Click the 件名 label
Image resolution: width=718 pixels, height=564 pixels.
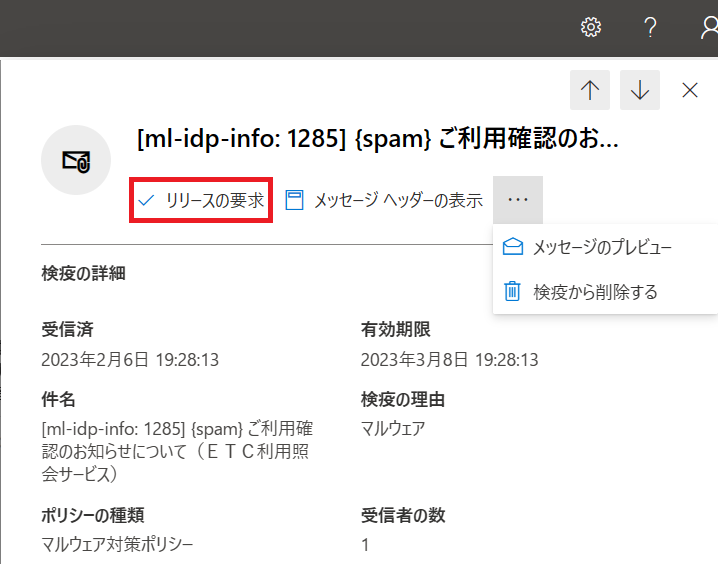58,399
